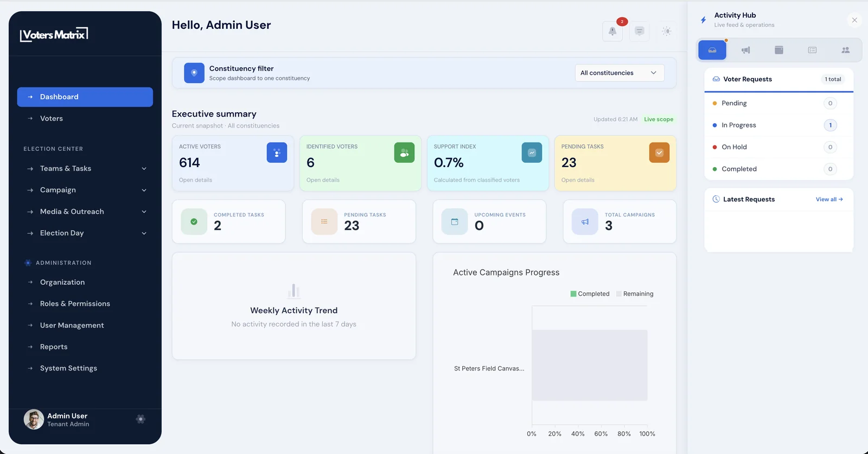The image size is (868, 454).
Task: Close the Activity Hub panel
Action: 854,20
